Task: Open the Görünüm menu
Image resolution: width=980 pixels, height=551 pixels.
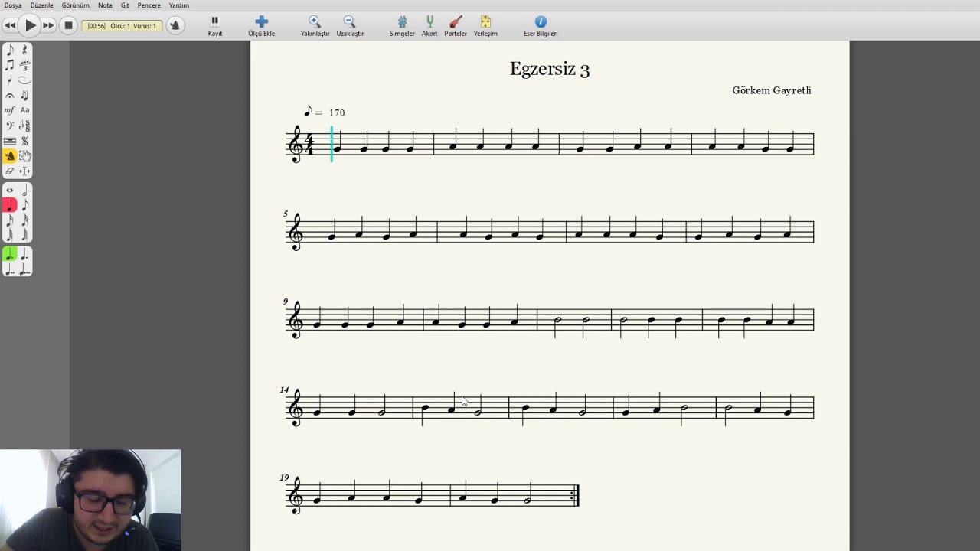Action: (76, 5)
